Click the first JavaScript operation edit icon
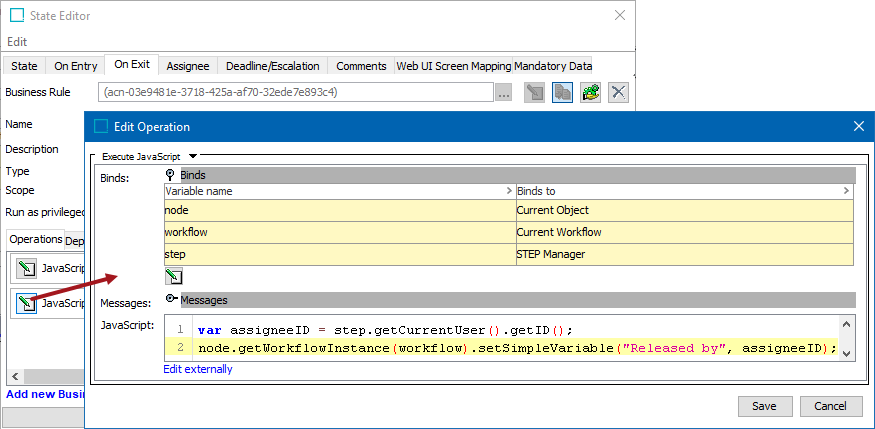Image resolution: width=875 pixels, height=429 pixels. pos(26,268)
